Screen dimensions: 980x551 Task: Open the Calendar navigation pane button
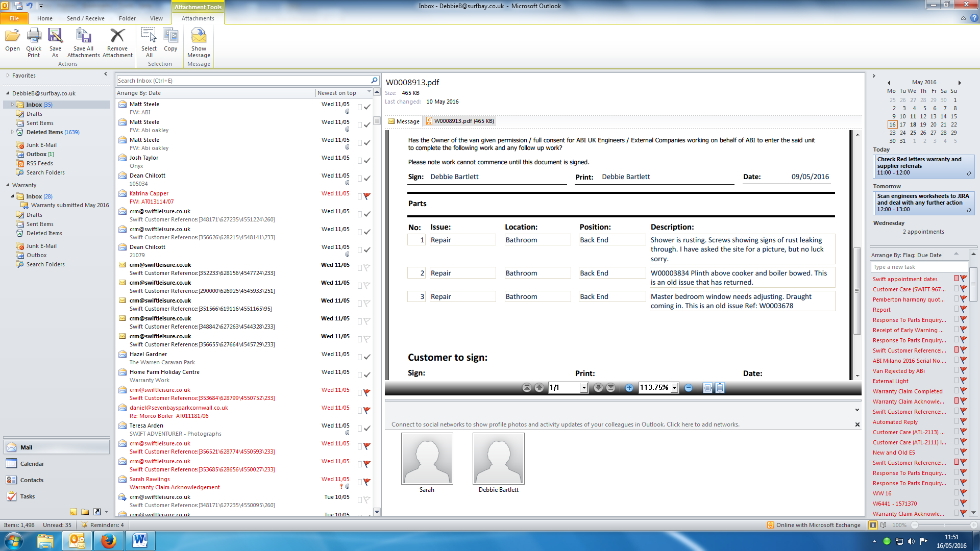(32, 464)
